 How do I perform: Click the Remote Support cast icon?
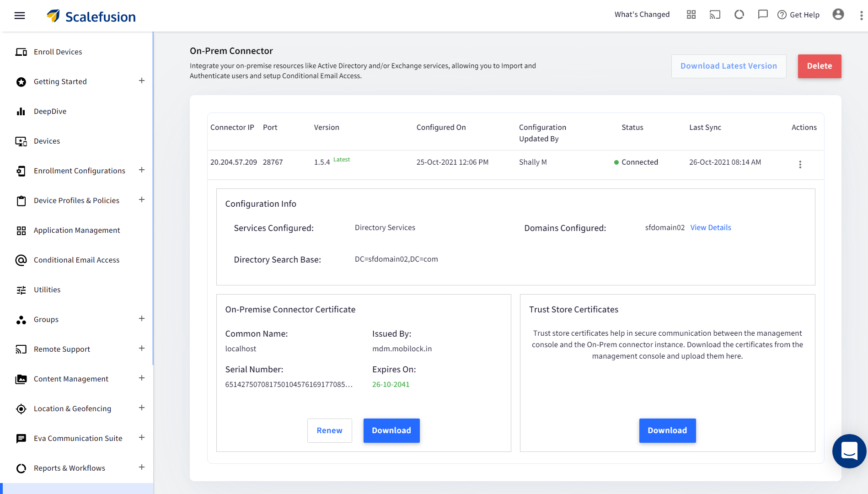21,349
